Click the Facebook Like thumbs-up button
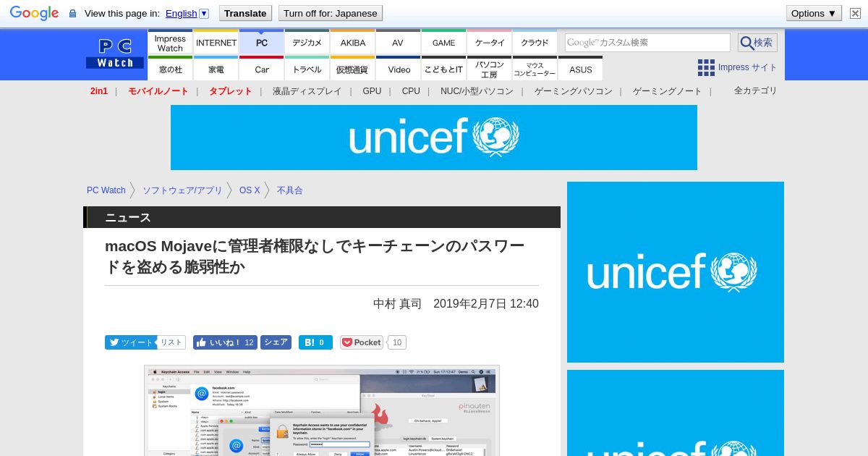The height and width of the screenshot is (456, 868). coord(225,342)
